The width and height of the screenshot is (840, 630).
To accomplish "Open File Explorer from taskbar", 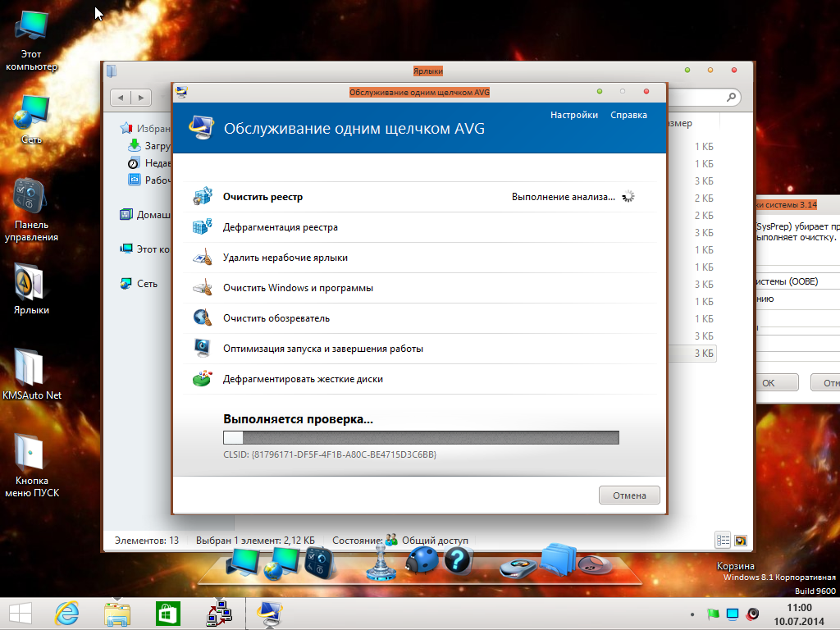I will (117, 614).
